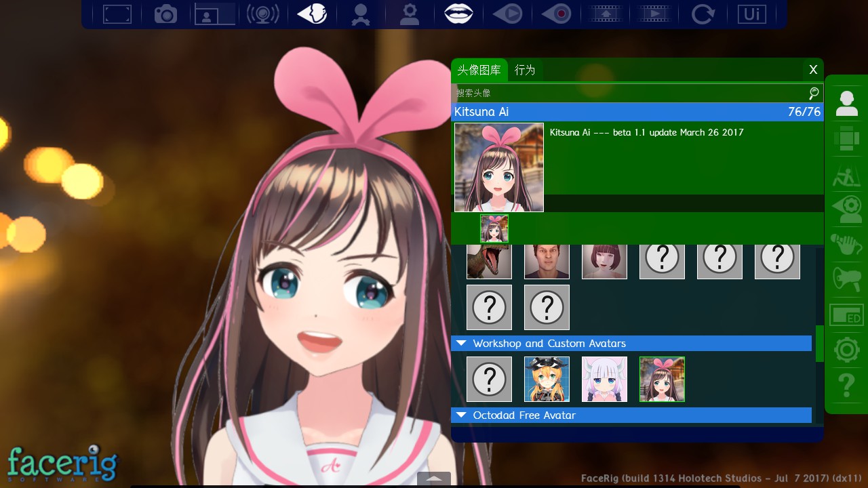
Task: Open hand-with-microphone audio sidebar icon
Action: (846, 244)
